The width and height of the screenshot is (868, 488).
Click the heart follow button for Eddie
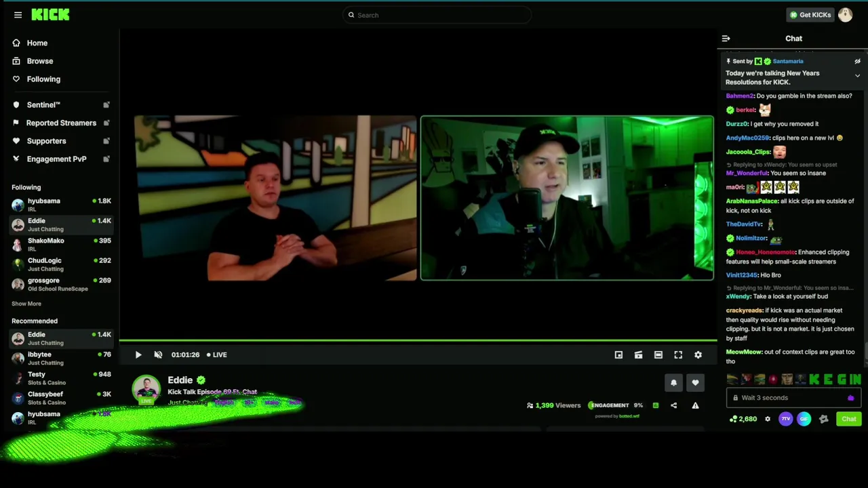pos(695,383)
